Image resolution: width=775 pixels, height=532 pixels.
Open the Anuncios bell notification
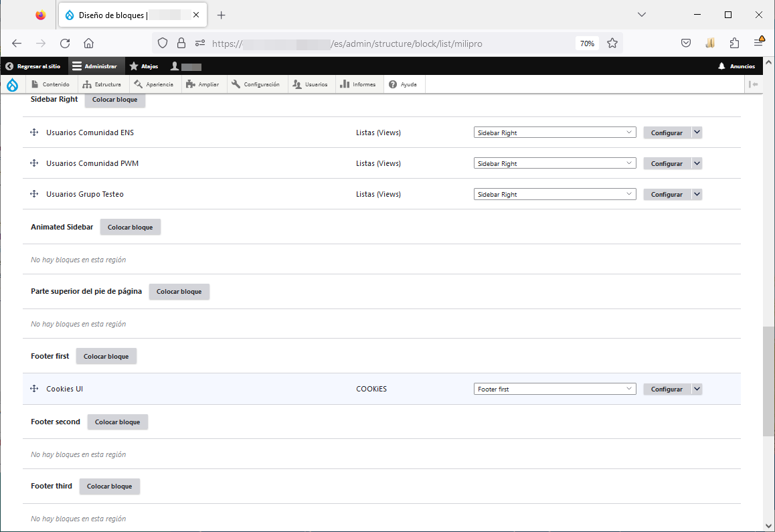[x=736, y=66]
